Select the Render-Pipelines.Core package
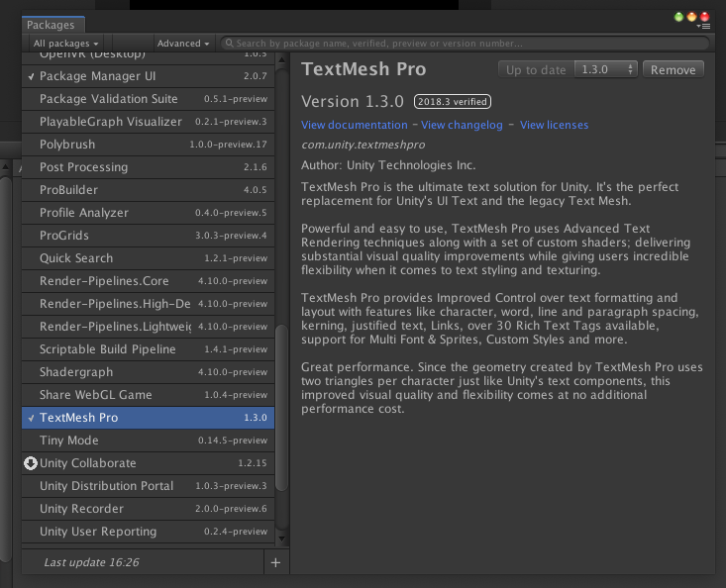The width and height of the screenshot is (726, 588). pos(148,281)
